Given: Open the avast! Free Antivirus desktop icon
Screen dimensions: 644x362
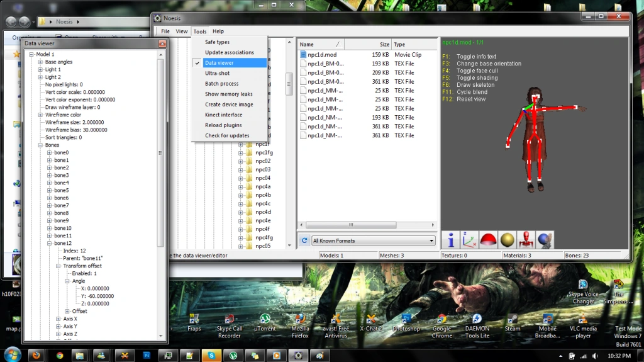Looking at the screenshot, I should 336,326.
